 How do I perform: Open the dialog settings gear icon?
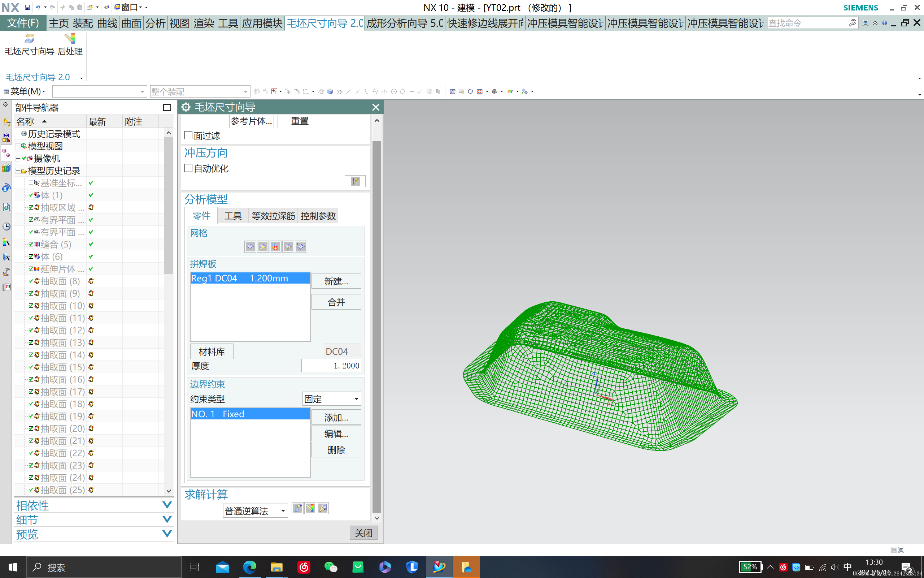[x=186, y=107]
